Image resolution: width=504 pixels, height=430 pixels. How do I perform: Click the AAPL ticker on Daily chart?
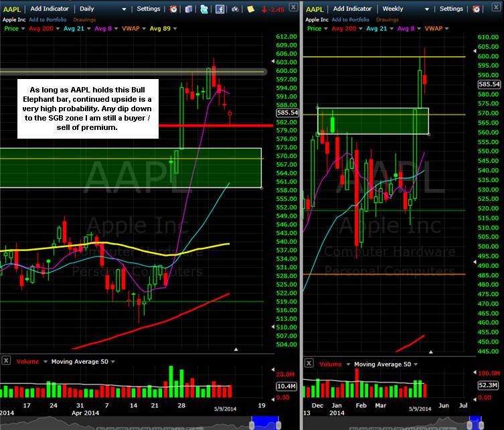click(x=12, y=9)
